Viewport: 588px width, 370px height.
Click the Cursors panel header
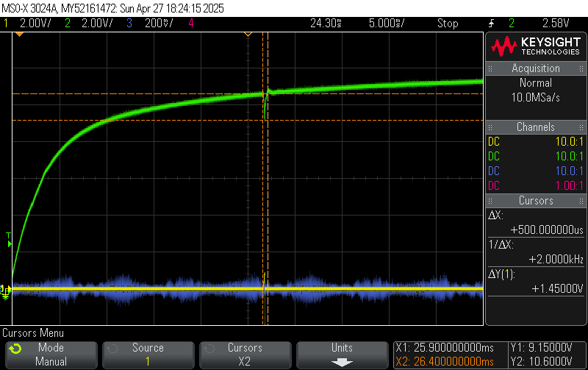pyautogui.click(x=536, y=200)
